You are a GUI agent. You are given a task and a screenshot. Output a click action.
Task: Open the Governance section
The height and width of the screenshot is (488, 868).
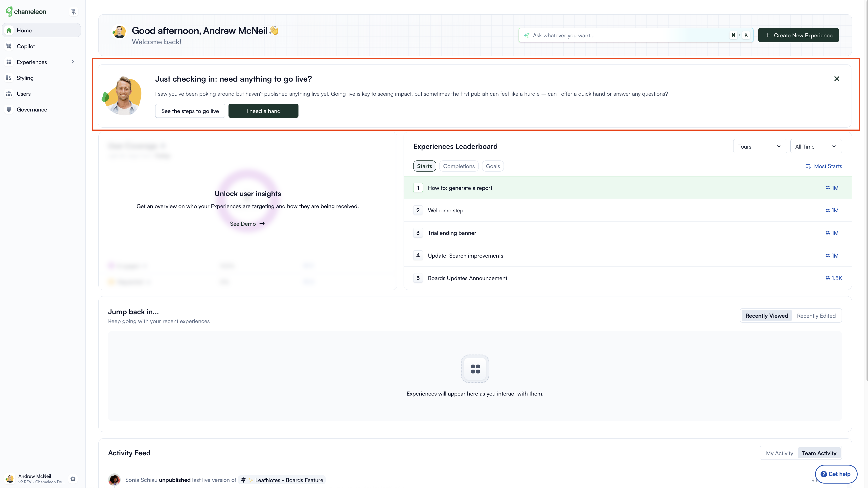[x=32, y=110]
